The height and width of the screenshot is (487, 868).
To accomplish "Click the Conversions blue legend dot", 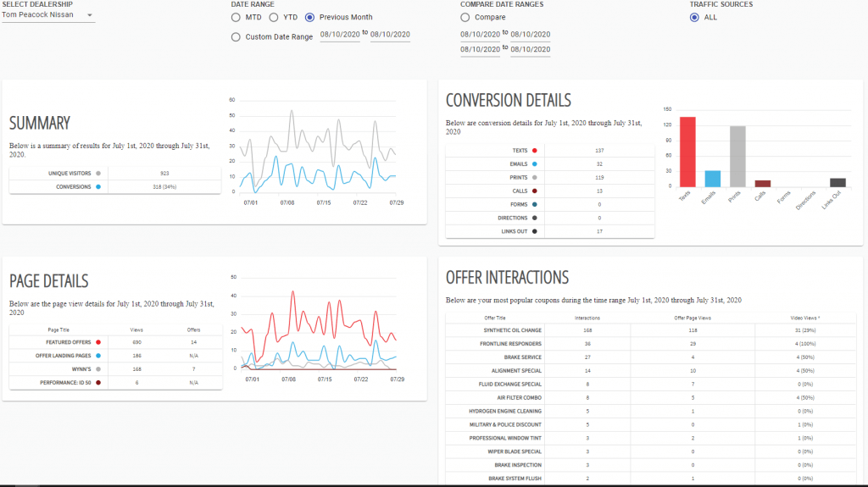I will (98, 187).
